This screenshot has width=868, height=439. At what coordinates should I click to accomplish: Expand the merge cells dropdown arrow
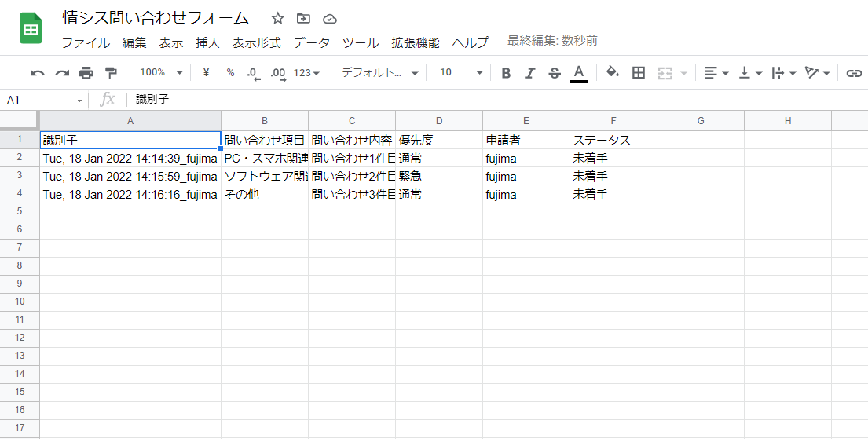683,73
